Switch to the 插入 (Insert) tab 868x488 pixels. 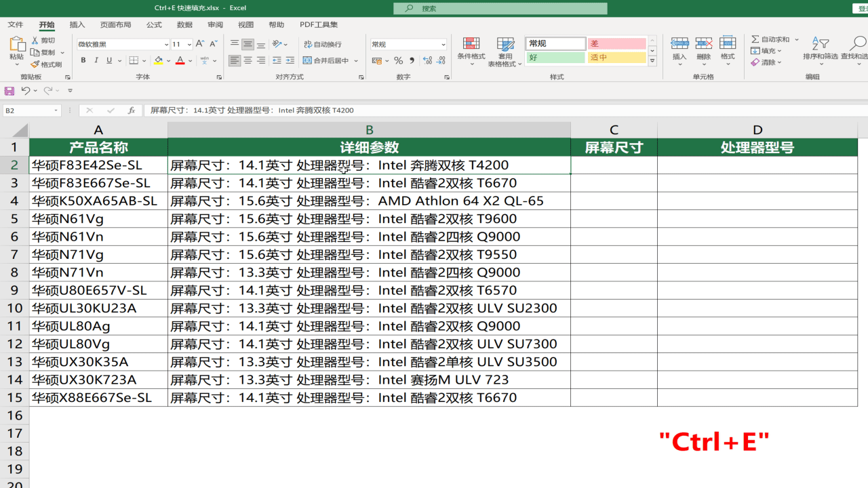(77, 24)
